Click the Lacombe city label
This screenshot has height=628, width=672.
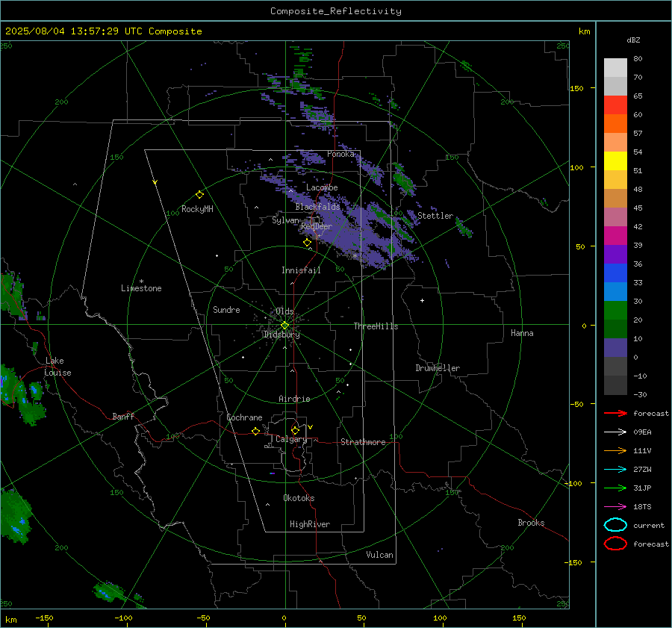click(322, 187)
